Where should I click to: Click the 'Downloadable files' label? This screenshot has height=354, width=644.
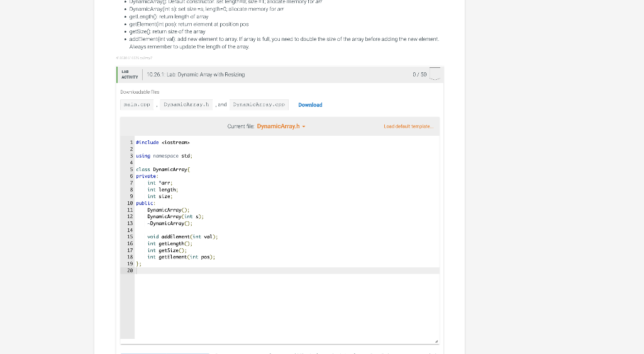click(140, 92)
